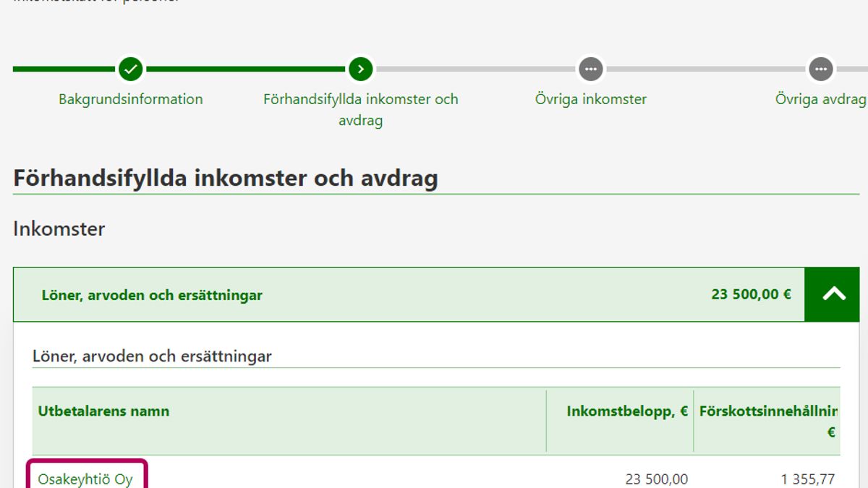868x488 pixels.
Task: Click the 23 500,00 € total in accordion header
Action: [x=751, y=294]
